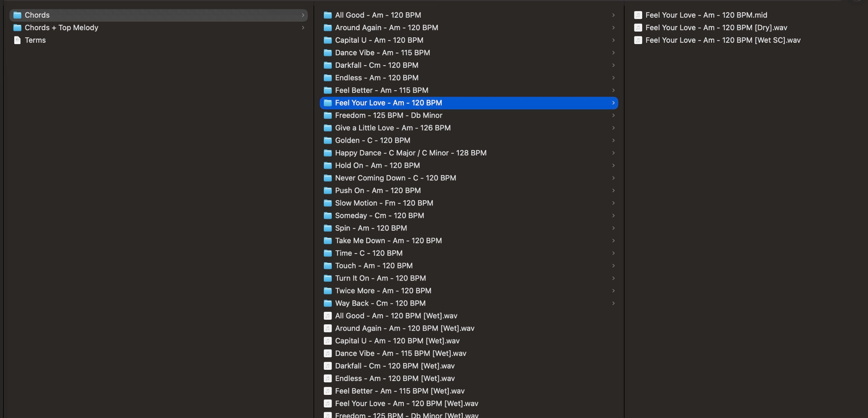This screenshot has height=418, width=868.
Task: Click the Darkfall [Wet].wav audio file icon
Action: point(328,366)
